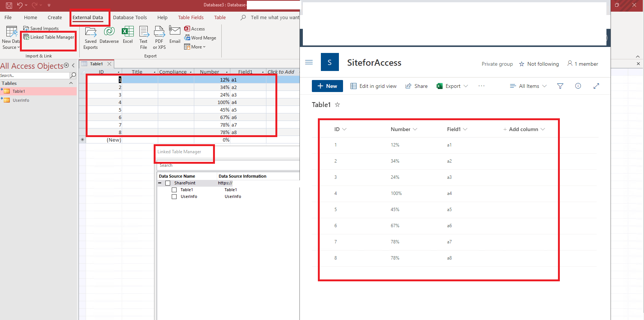Click Edit in grid view
This screenshot has height=320, width=644.
[x=373, y=86]
